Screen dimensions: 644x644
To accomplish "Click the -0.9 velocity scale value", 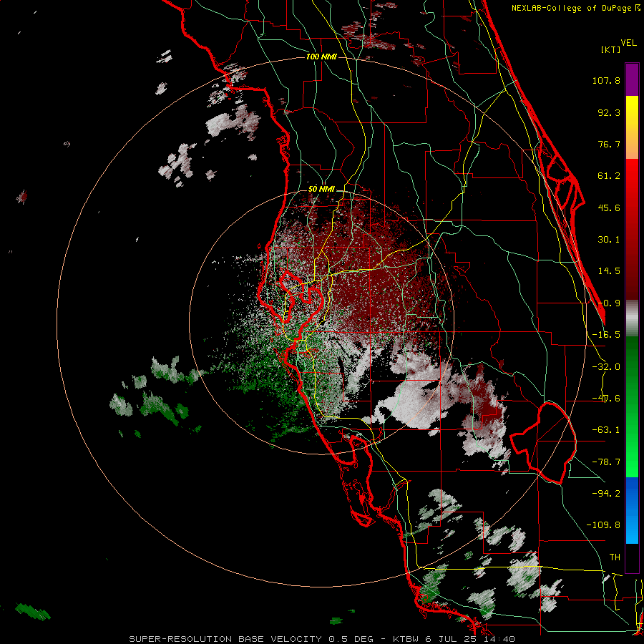I will pyautogui.click(x=609, y=303).
